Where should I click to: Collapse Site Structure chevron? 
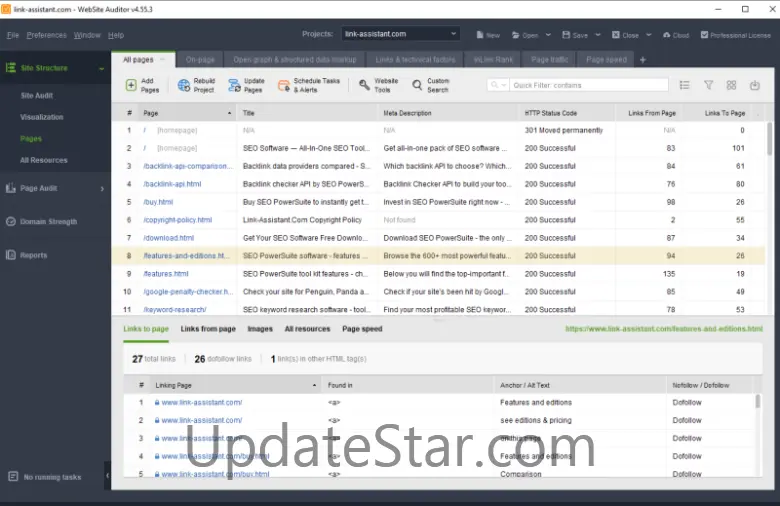tap(101, 68)
